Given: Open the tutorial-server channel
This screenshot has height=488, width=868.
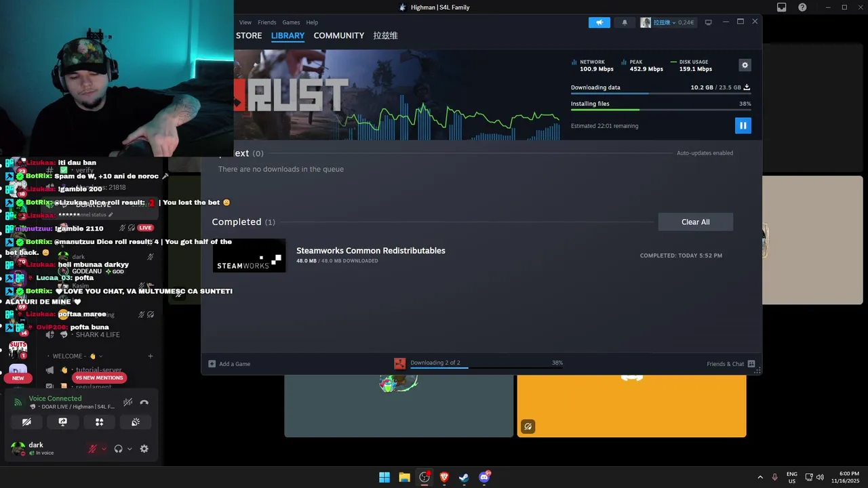Looking at the screenshot, I should click(x=99, y=370).
